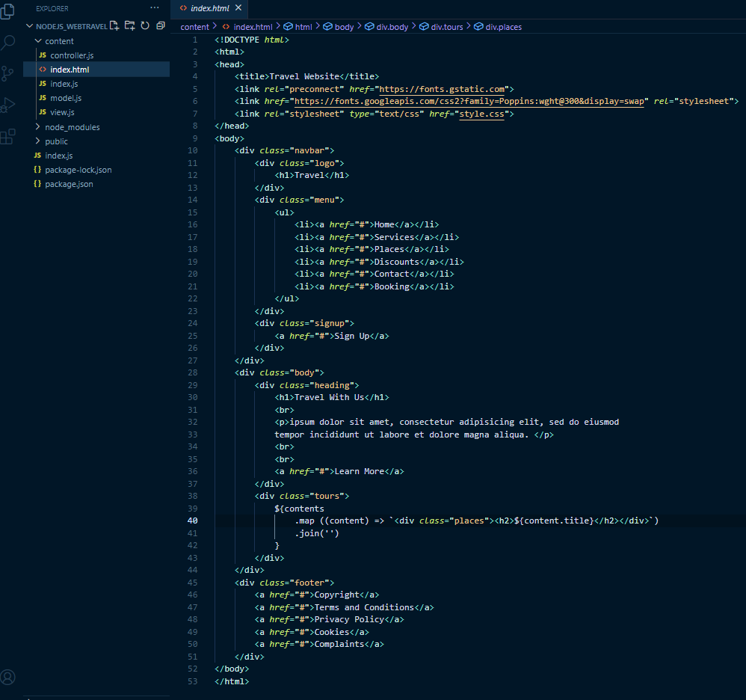The height and width of the screenshot is (700, 746).
Task: Open controller.js in the file tree
Action: (x=71, y=55)
